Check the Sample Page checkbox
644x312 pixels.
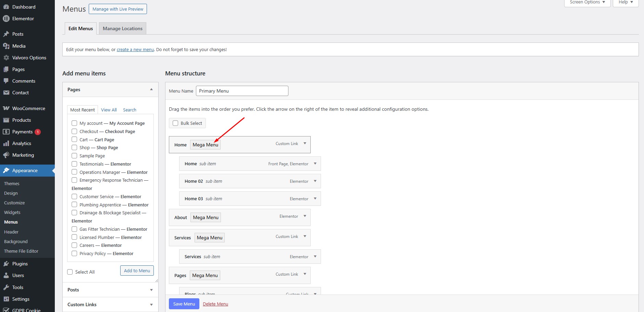(x=74, y=156)
